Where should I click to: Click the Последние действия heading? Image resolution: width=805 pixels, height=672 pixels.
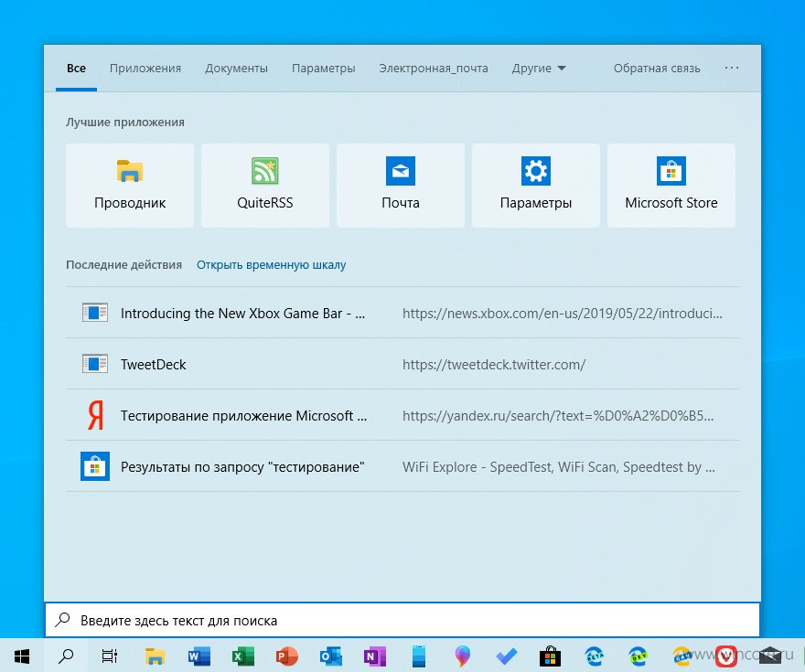coord(123,265)
